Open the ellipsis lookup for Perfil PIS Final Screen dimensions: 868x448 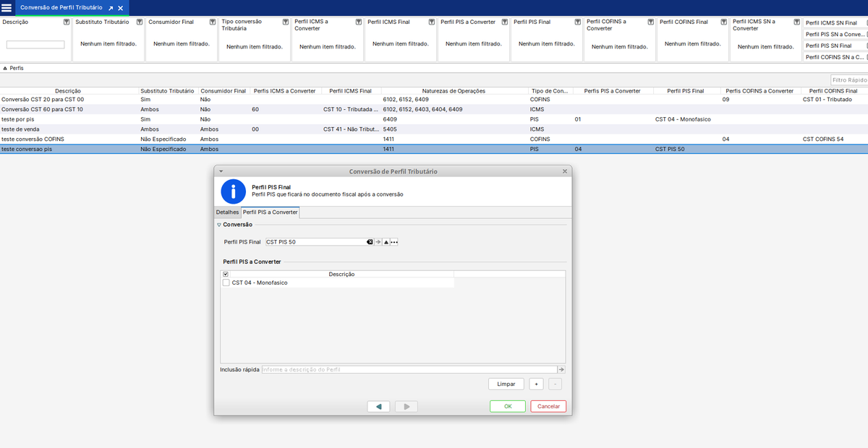click(x=394, y=242)
